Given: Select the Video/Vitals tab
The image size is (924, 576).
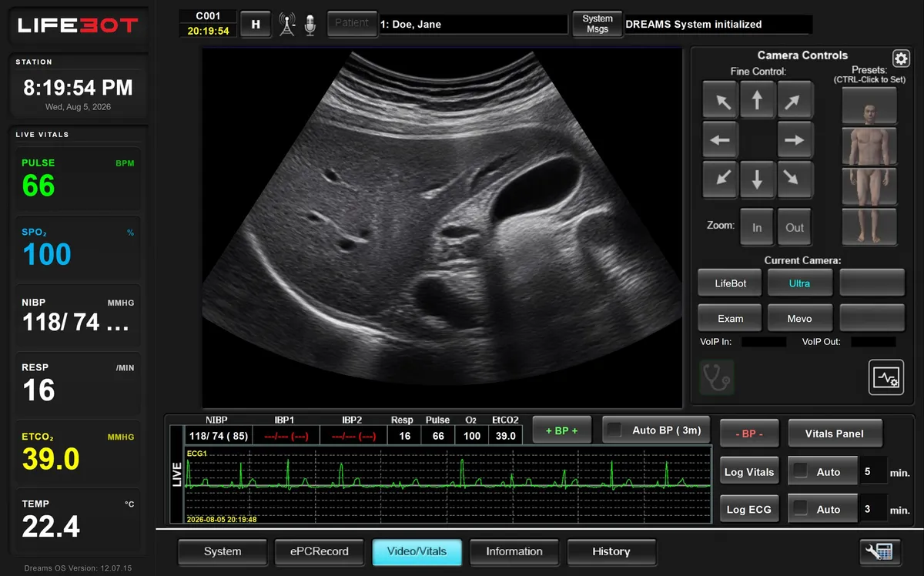Looking at the screenshot, I should coord(417,551).
